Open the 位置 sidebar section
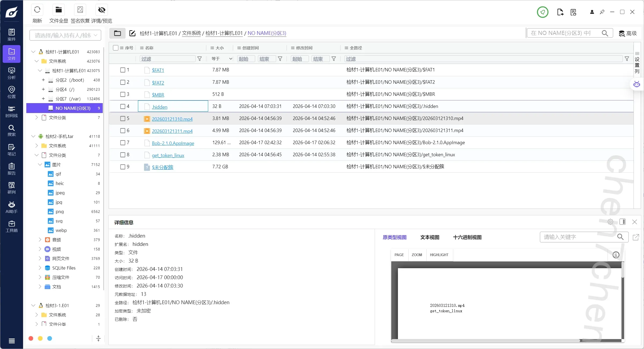 tap(12, 92)
